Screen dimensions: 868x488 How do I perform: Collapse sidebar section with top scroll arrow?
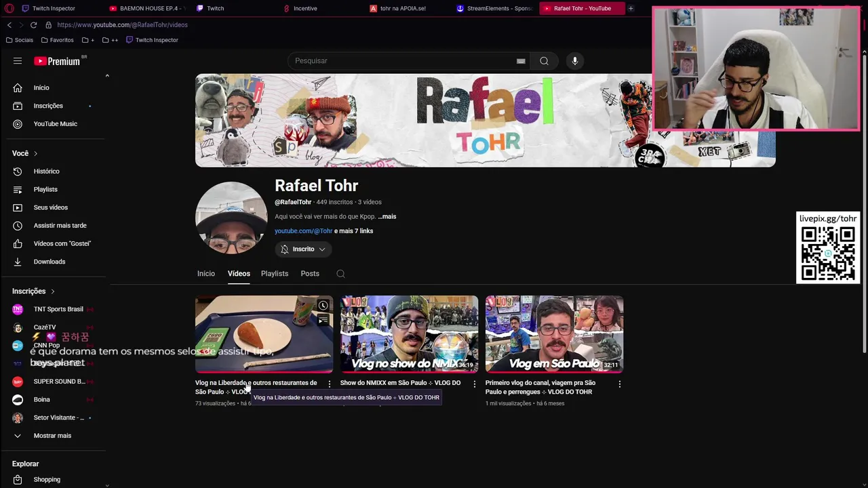107,76
